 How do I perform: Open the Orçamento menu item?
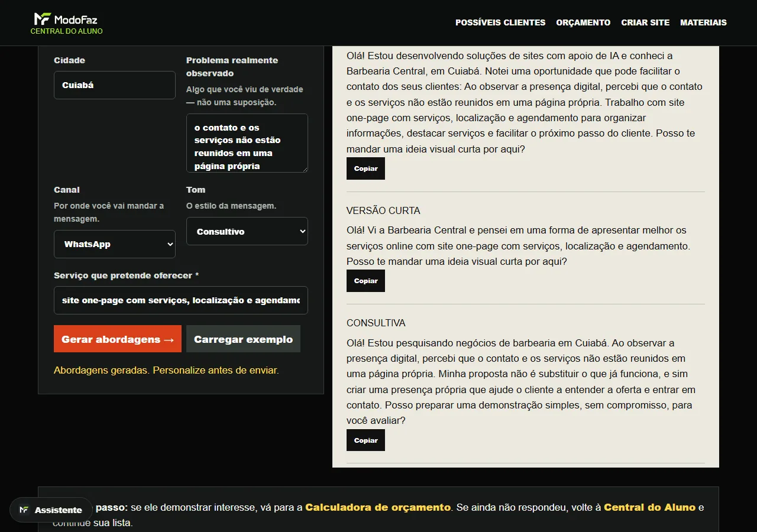click(583, 22)
